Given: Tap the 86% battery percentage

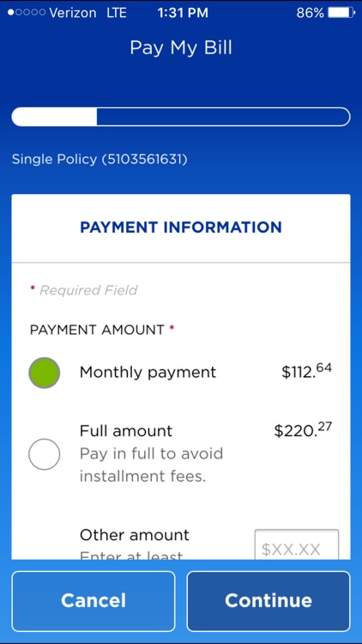Looking at the screenshot, I should pyautogui.click(x=311, y=13).
